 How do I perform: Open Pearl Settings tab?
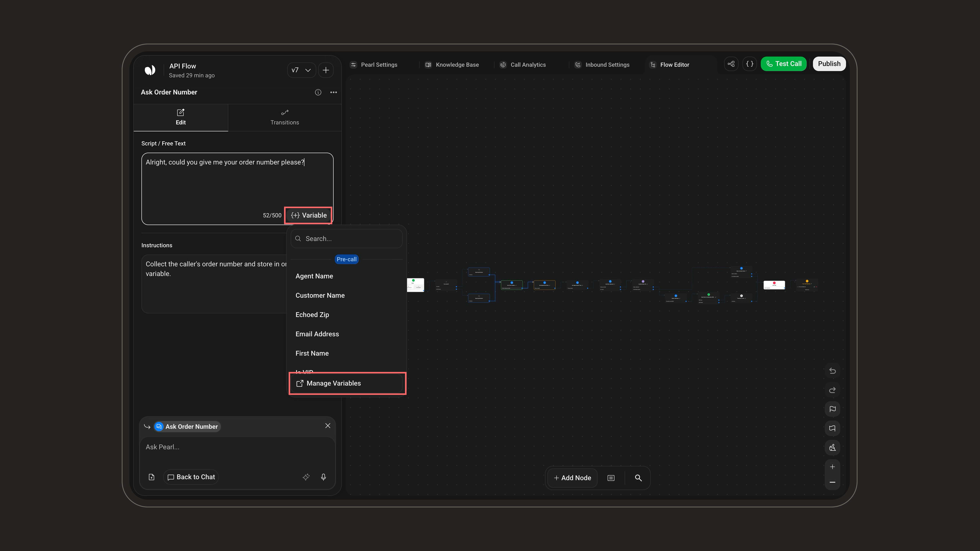pyautogui.click(x=374, y=65)
